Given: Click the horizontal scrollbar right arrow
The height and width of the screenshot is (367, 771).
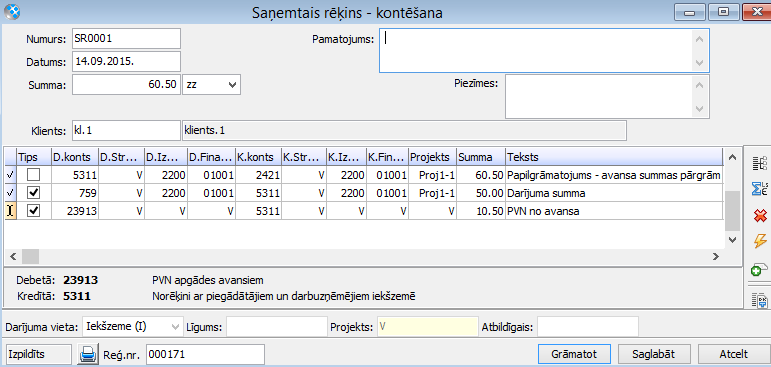Looking at the screenshot, I should [716, 256].
